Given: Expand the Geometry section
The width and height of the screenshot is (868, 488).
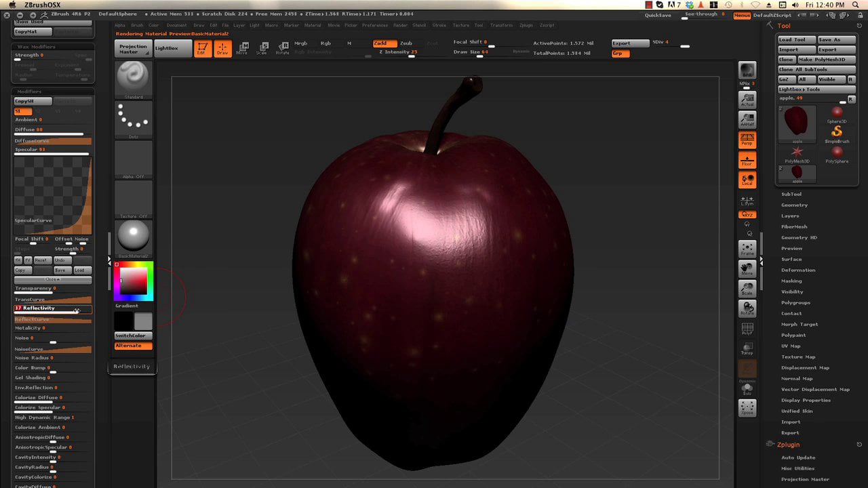Looking at the screenshot, I should click(x=794, y=205).
